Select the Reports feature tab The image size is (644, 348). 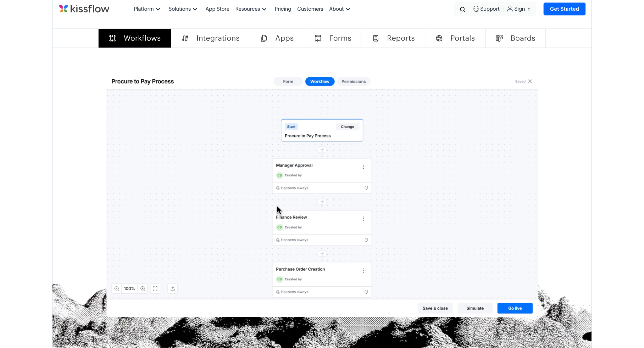click(x=393, y=38)
